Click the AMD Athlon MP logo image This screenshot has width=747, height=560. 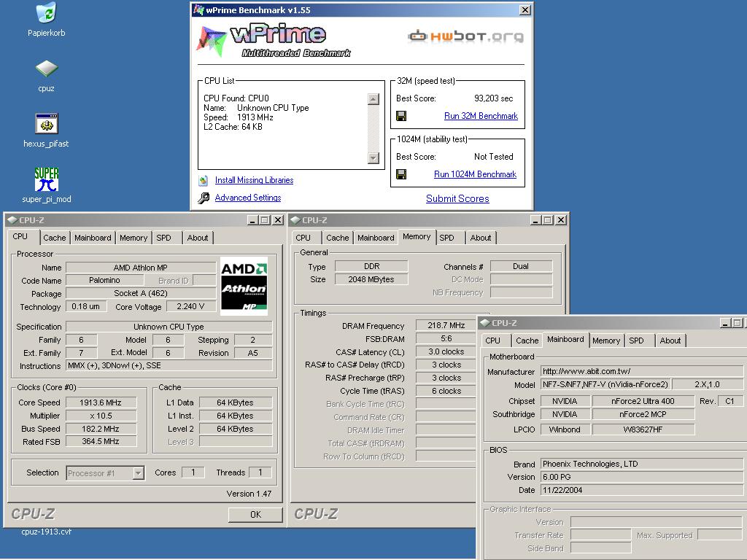coord(244,286)
